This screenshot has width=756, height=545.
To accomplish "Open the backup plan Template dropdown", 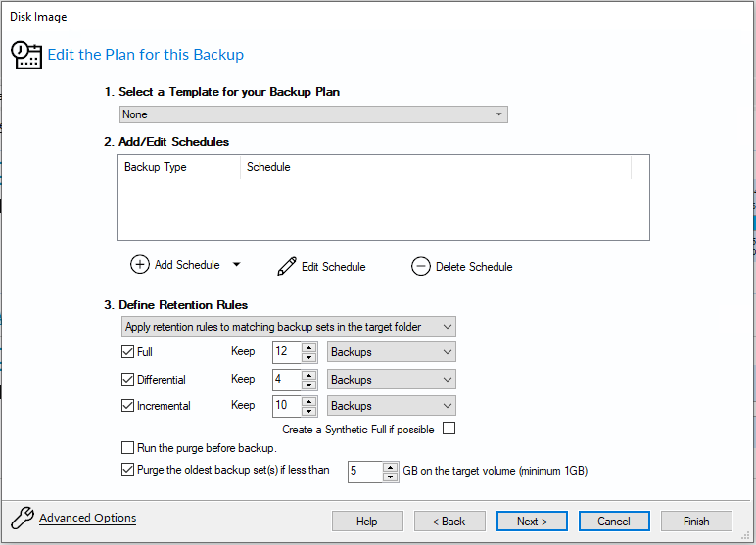I will pos(312,114).
